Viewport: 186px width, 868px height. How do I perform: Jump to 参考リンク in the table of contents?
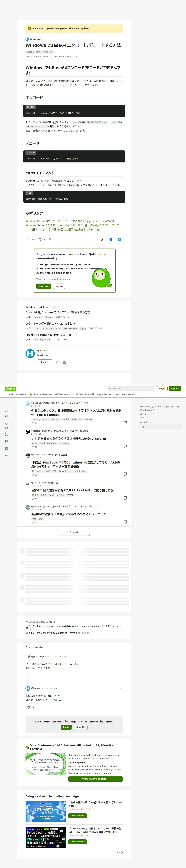pyautogui.click(x=145, y=427)
